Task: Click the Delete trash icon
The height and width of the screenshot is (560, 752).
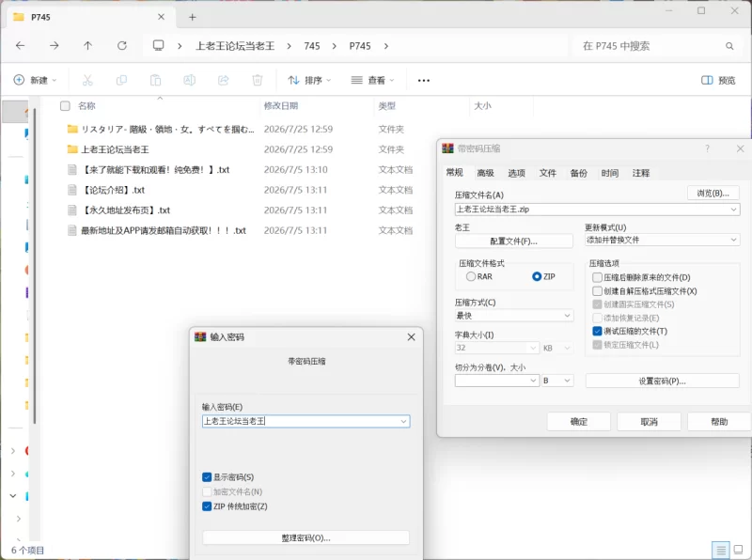Action: 258,80
